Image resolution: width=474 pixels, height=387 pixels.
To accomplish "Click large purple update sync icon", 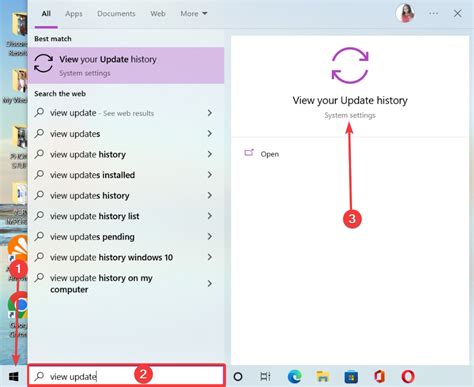I will point(350,65).
